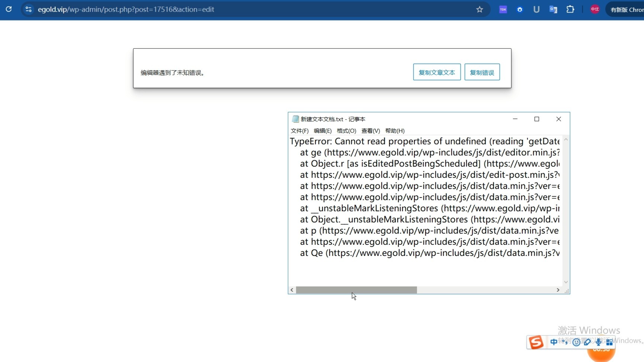Image resolution: width=644 pixels, height=362 pixels.
Task: Minimize the Notepad window
Action: [515, 119]
